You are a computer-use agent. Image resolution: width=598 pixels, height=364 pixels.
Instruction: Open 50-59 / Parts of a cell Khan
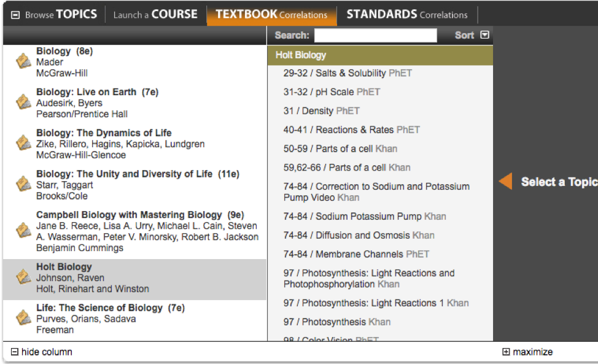click(x=340, y=149)
